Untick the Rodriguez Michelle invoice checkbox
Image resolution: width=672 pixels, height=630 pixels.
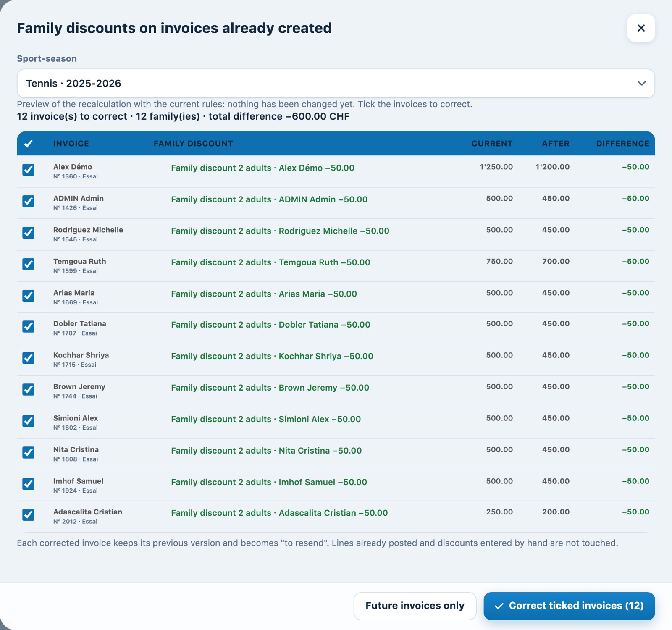click(x=29, y=233)
